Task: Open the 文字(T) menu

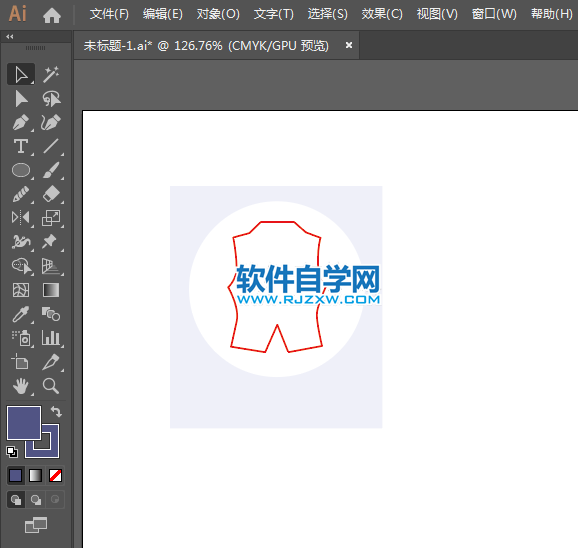Action: click(274, 14)
